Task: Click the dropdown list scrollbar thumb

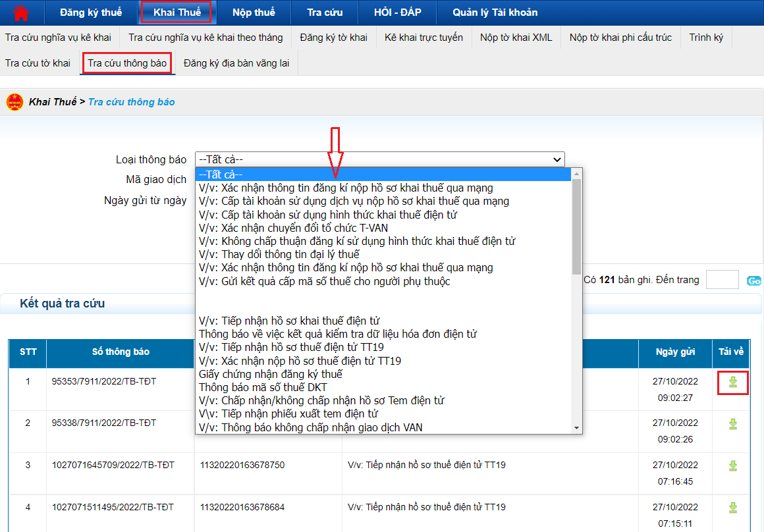Action: [576, 226]
